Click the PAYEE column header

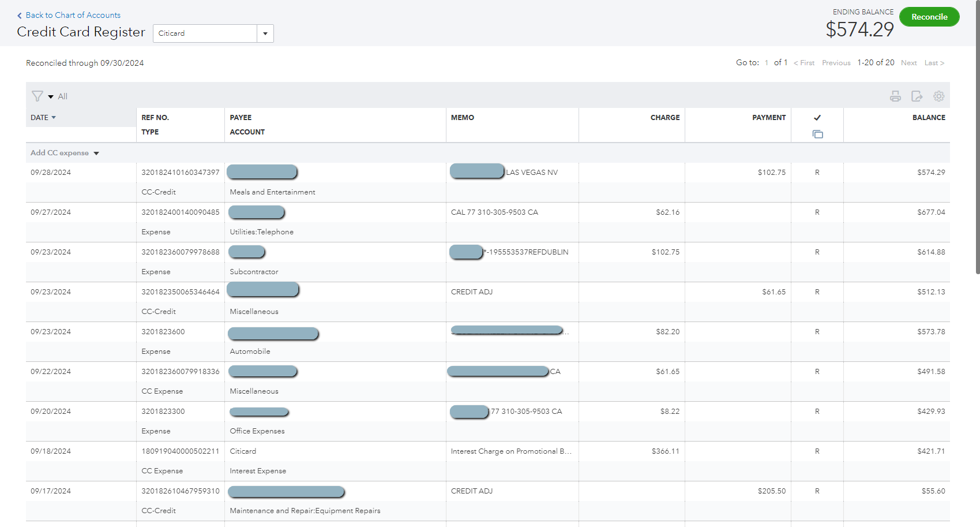tap(241, 118)
